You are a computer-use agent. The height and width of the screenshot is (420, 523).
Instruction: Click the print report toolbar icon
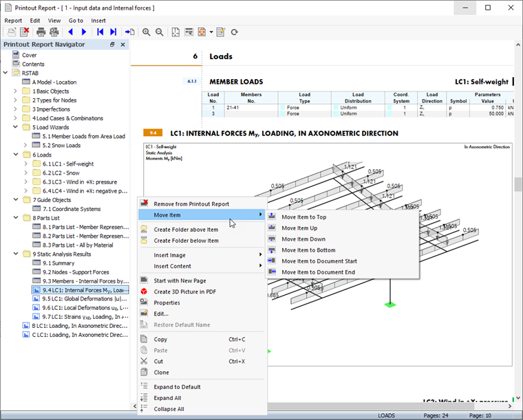pos(41,32)
